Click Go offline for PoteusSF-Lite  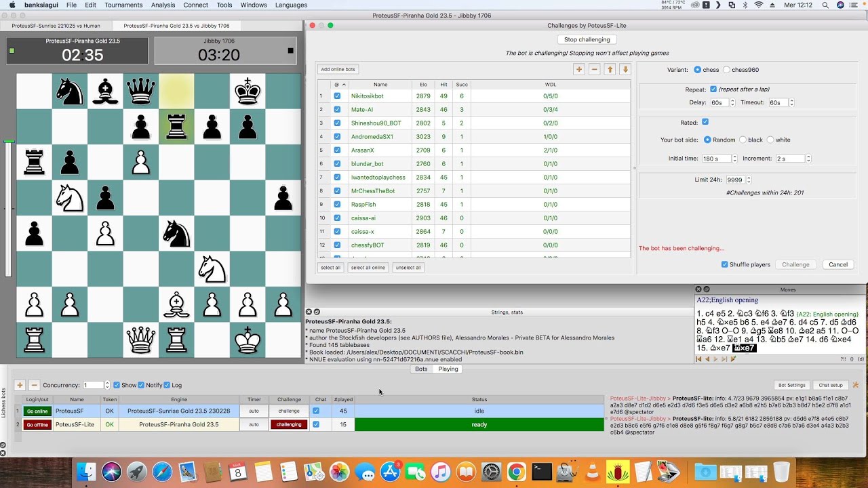click(x=37, y=424)
